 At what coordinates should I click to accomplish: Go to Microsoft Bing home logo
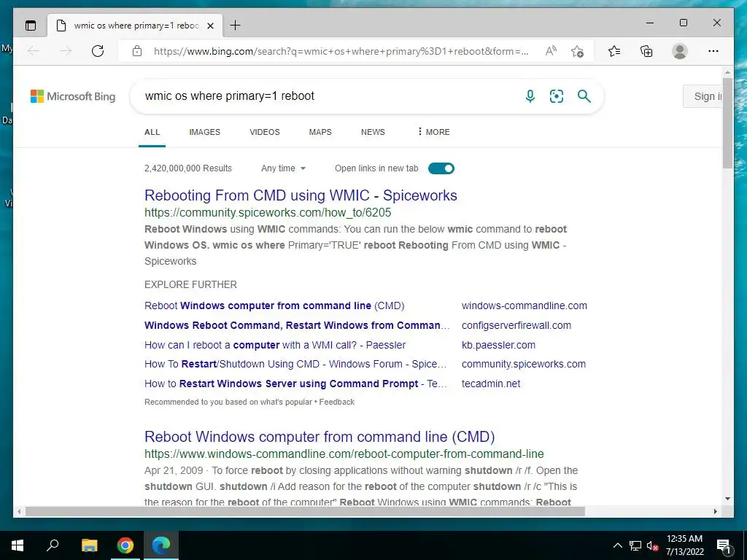pos(73,96)
